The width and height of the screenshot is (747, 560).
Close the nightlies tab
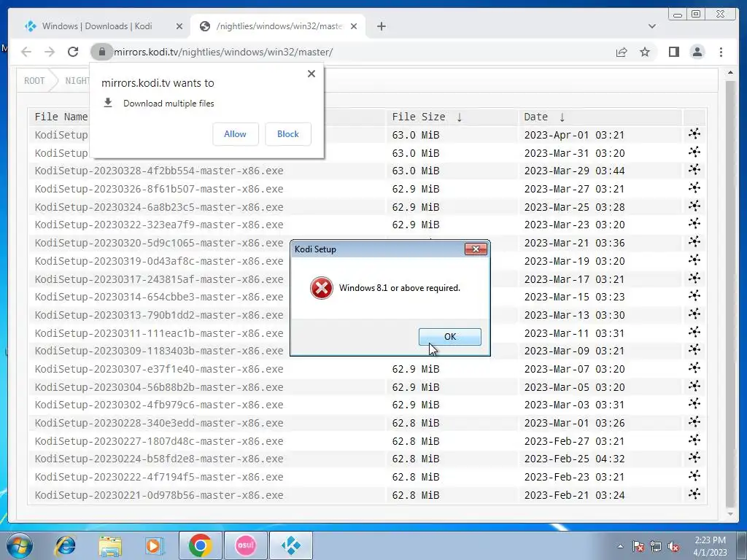click(x=354, y=27)
